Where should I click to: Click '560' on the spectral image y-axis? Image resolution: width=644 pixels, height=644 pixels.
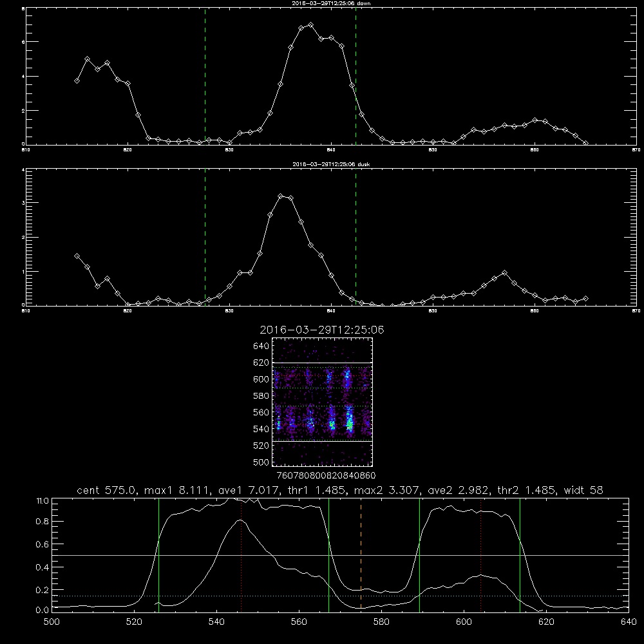pos(261,412)
